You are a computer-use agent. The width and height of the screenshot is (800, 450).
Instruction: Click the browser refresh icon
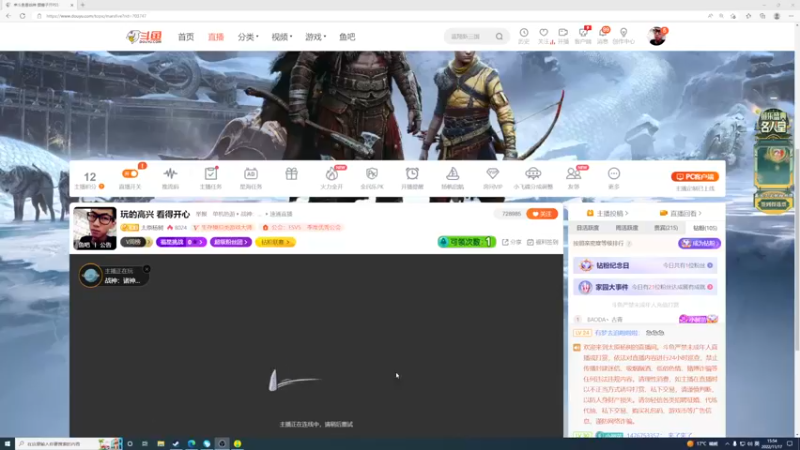pos(22,16)
